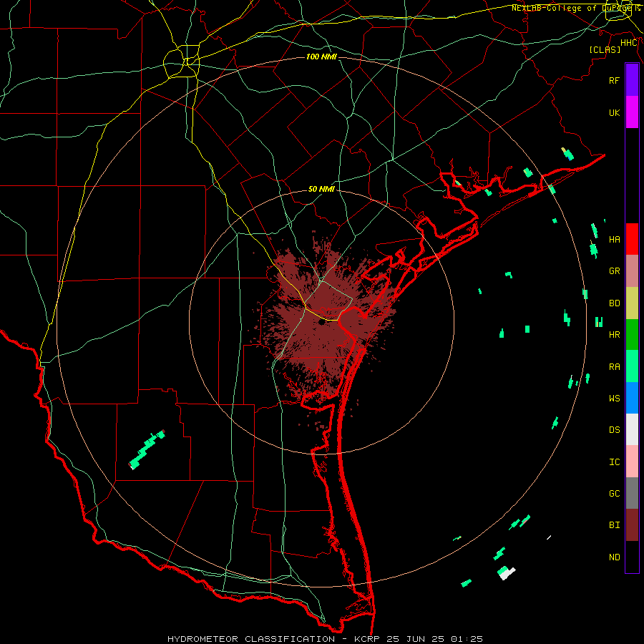Click the BD legend label
The width and height of the screenshot is (644, 644).
point(614,303)
